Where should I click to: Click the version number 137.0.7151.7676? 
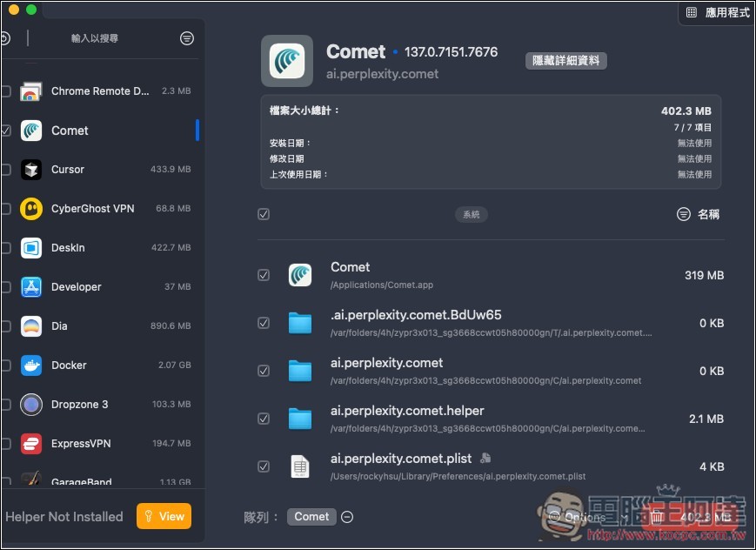451,52
